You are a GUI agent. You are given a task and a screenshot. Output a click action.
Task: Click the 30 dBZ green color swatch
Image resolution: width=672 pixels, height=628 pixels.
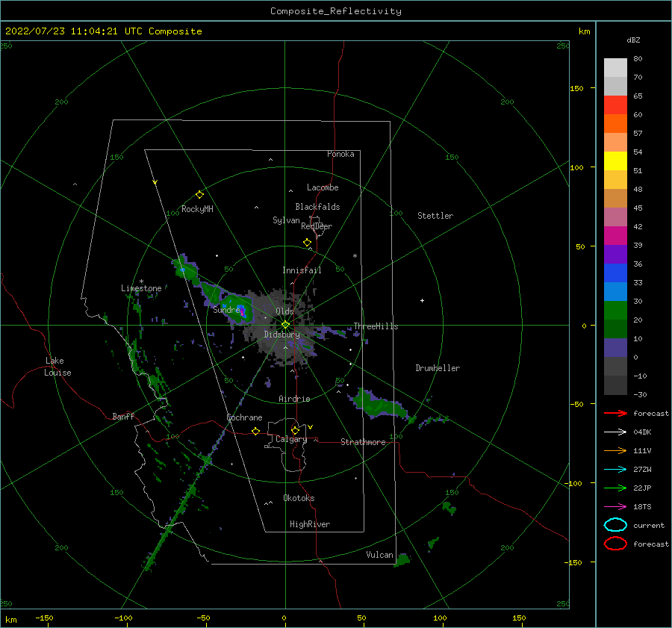[615, 311]
